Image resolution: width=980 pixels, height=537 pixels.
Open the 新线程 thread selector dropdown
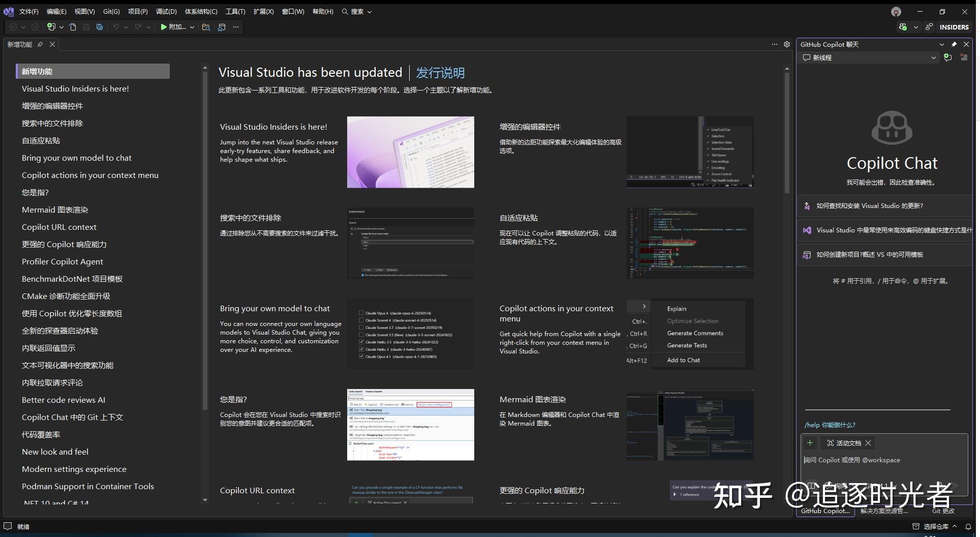pos(869,58)
